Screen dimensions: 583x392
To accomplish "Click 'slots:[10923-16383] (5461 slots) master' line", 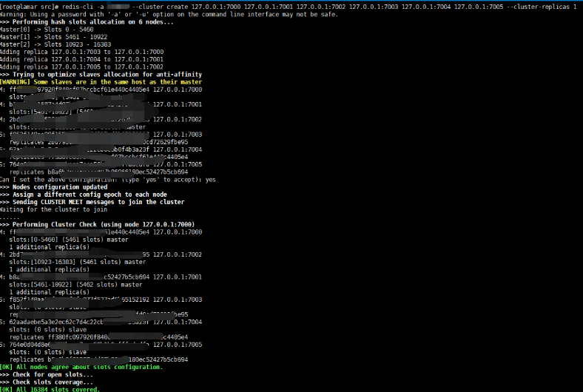I will click(78, 262).
